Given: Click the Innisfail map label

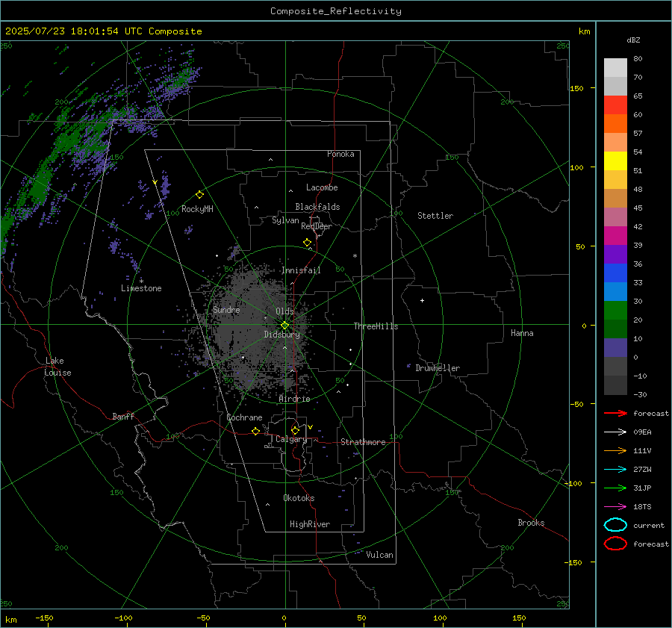Looking at the screenshot, I should (x=301, y=270).
